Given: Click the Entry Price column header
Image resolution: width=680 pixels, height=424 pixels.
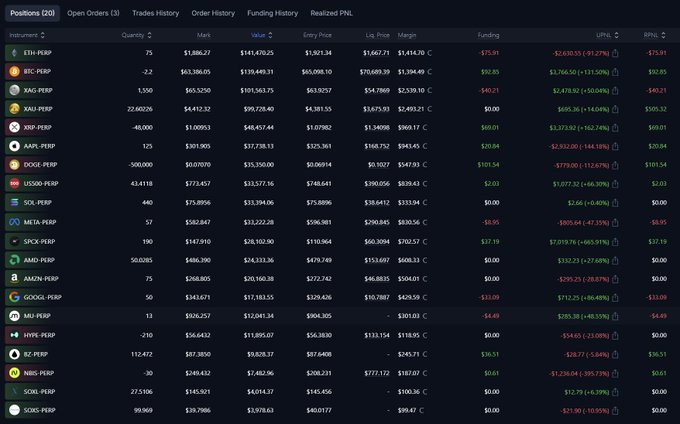Looking at the screenshot, I should point(317,35).
